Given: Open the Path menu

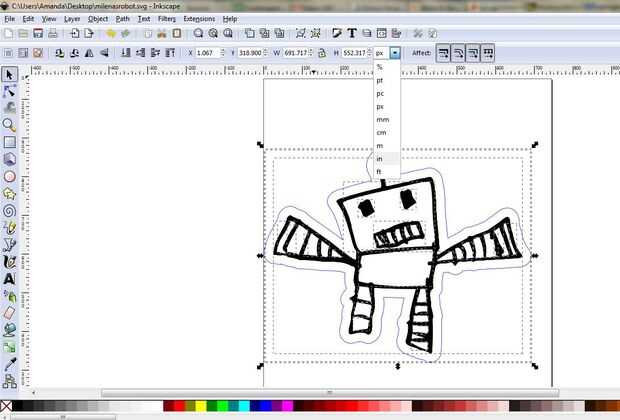Looking at the screenshot, I should (x=123, y=19).
